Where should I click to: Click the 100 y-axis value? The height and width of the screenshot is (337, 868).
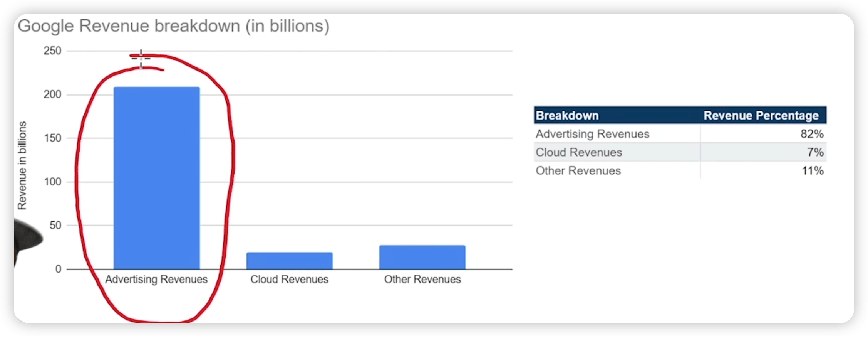[52, 182]
